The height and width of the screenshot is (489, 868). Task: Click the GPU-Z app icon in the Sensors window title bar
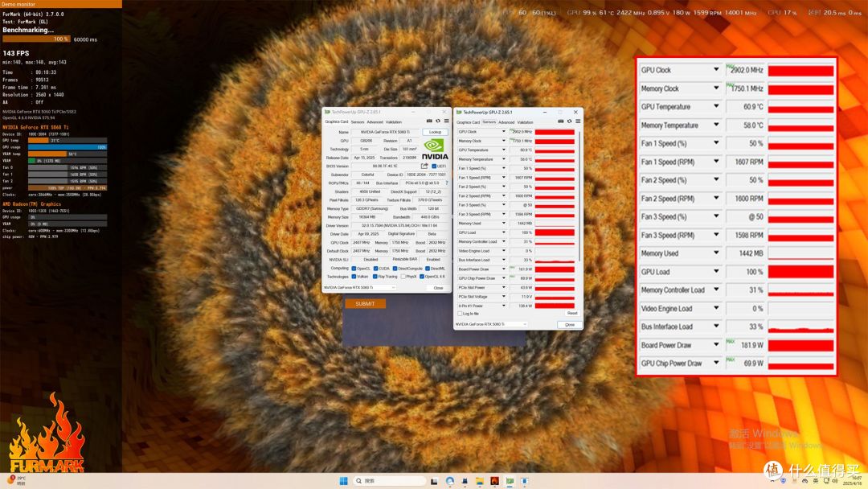[459, 112]
